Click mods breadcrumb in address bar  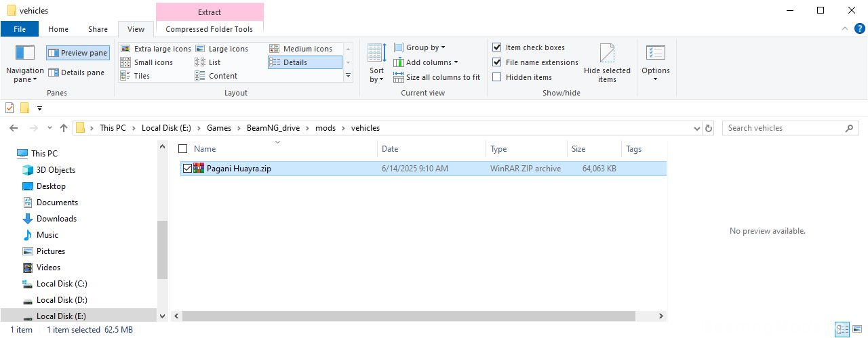click(325, 128)
